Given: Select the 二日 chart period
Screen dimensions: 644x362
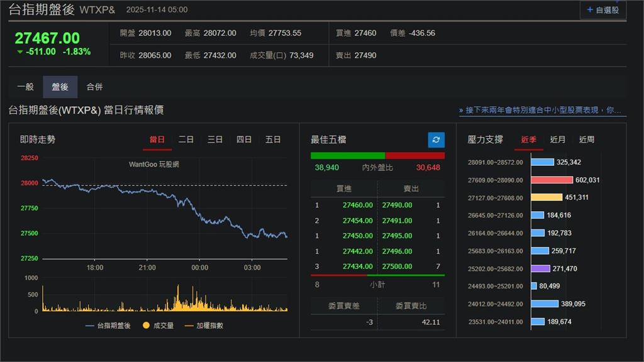Looking at the screenshot, I should [186, 140].
